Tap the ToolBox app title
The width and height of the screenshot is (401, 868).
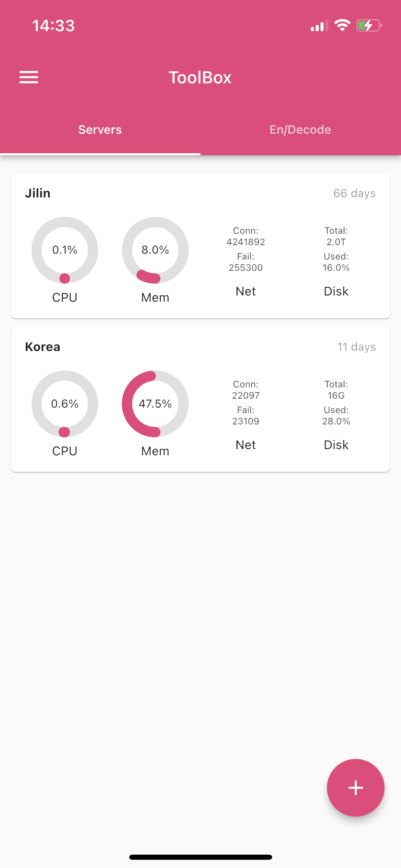click(x=200, y=77)
